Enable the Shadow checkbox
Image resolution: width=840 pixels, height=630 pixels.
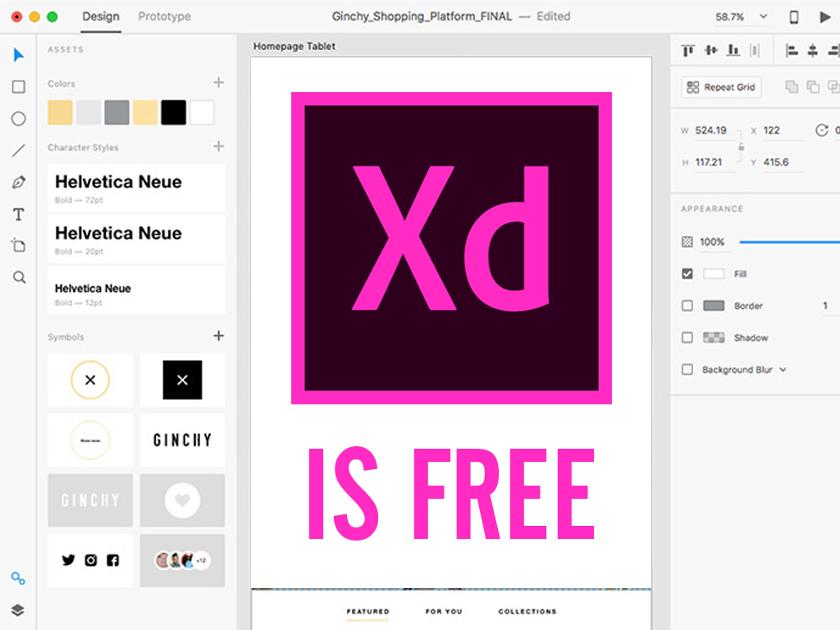pyautogui.click(x=687, y=337)
